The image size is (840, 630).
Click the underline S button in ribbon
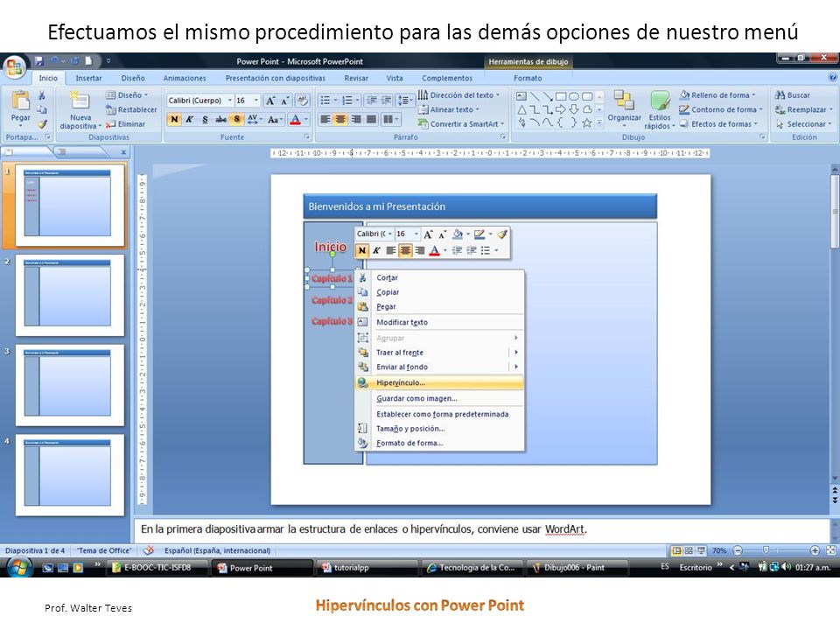[x=205, y=120]
